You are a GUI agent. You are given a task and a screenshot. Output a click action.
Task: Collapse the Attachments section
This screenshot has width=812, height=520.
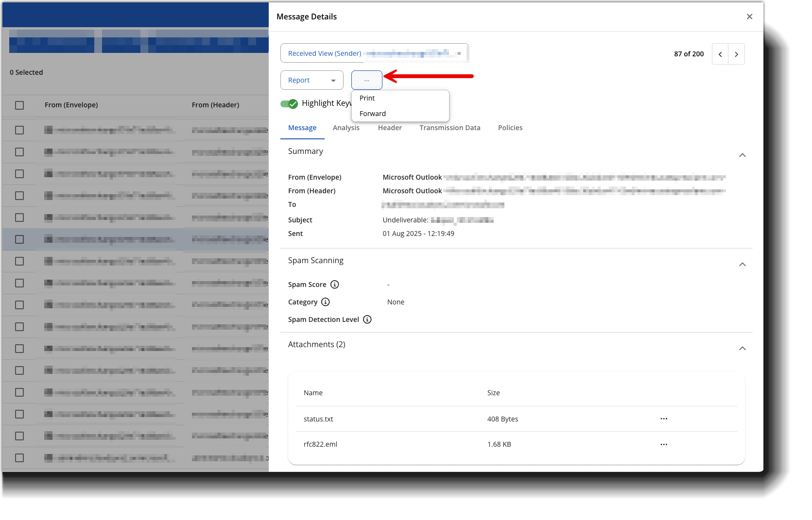[742, 349]
